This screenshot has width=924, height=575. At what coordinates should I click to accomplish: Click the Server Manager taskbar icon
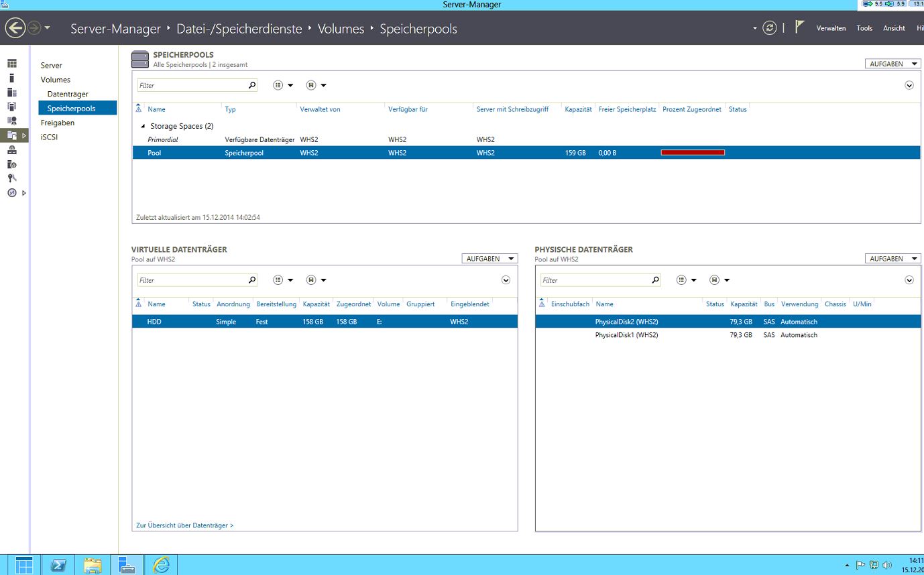point(127,565)
